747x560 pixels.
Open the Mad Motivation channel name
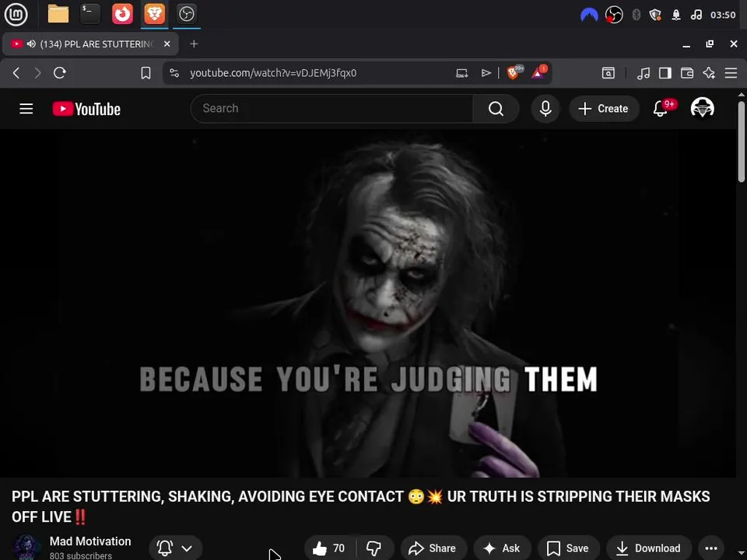pos(90,541)
